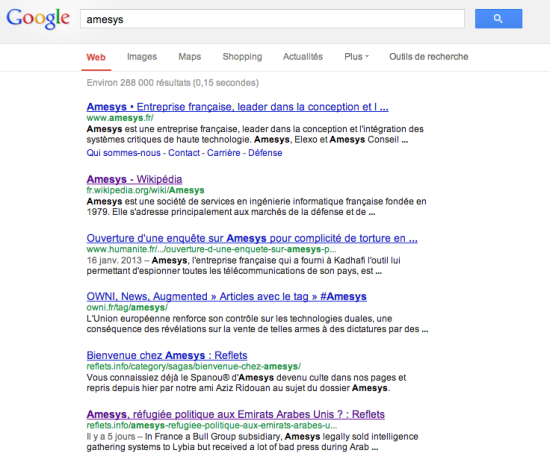This screenshot has width=550, height=462.
Task: Open the Bienvenue chez Amesys : Reflets result
Action: coord(167,355)
